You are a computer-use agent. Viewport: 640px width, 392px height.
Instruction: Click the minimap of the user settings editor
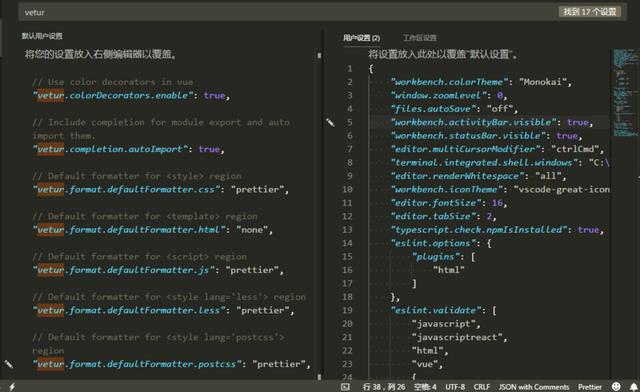click(625, 93)
